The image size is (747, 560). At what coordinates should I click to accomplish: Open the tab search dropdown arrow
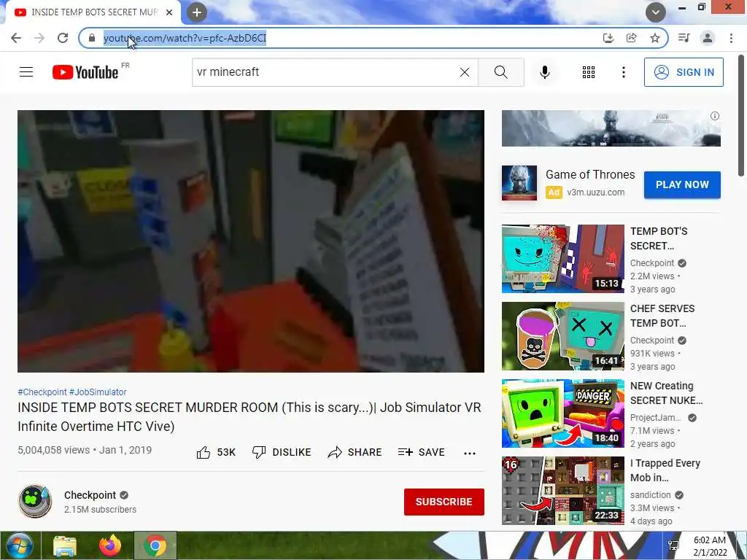click(x=656, y=12)
